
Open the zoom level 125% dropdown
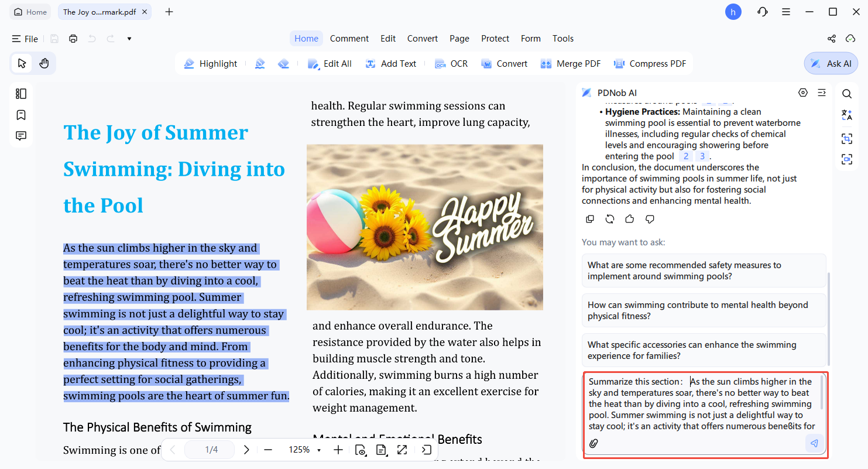[304, 450]
